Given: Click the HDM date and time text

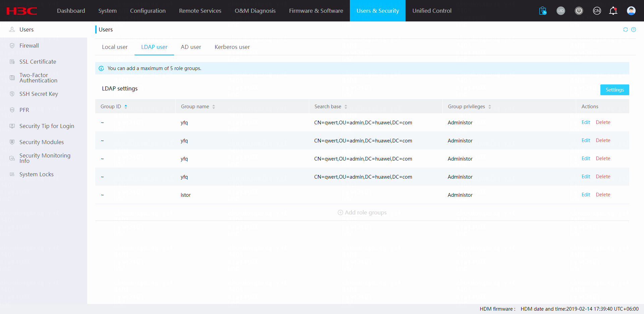Looking at the screenshot, I should (580, 309).
